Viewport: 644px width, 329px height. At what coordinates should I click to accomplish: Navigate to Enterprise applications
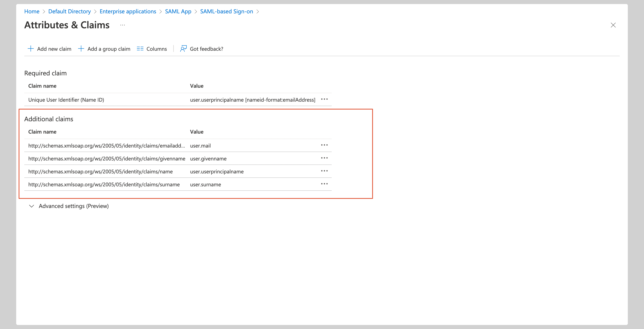pyautogui.click(x=128, y=12)
